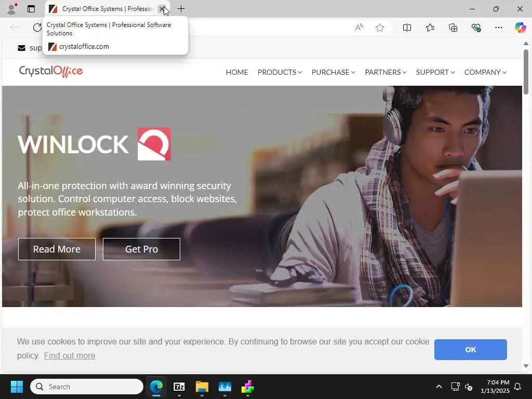This screenshot has height=399, width=532.
Task: Click the muted volume tray icon
Action: click(469, 387)
